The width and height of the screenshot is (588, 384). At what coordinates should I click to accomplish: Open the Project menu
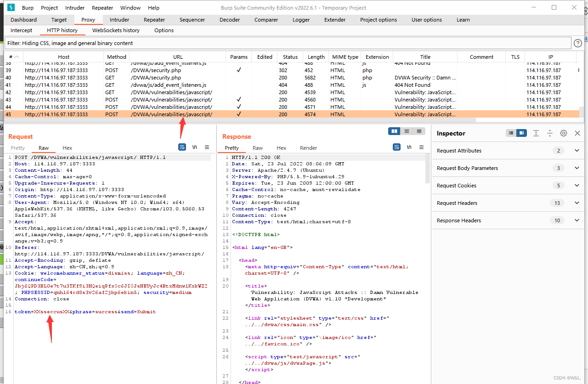50,8
